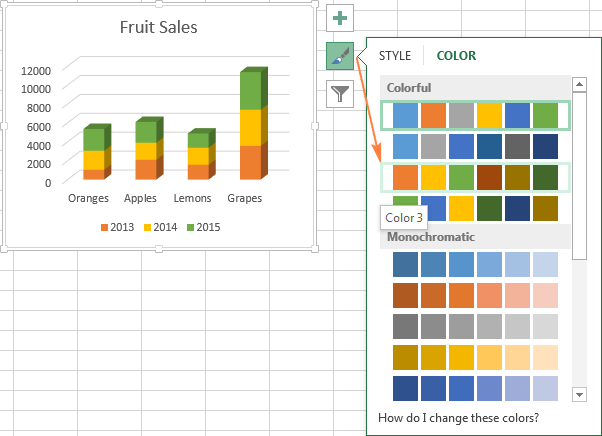Choose the gray Monochromatic palette row
The height and width of the screenshot is (436, 602).
(475, 328)
